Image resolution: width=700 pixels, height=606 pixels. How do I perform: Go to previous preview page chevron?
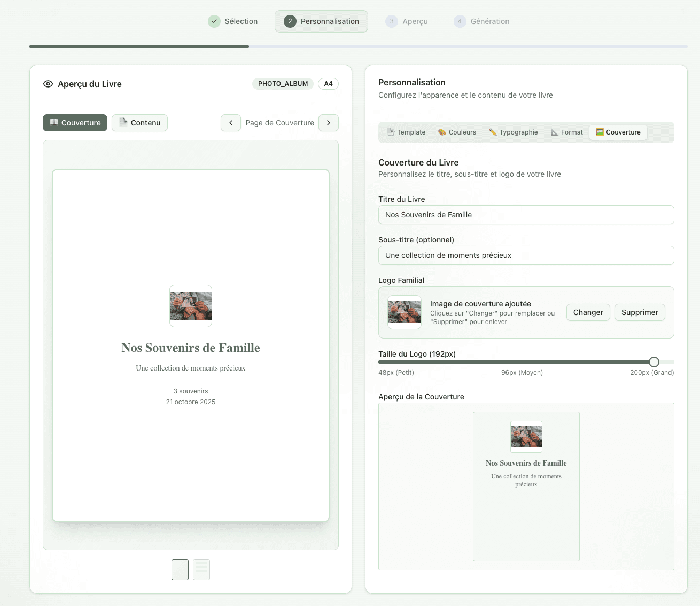point(231,123)
